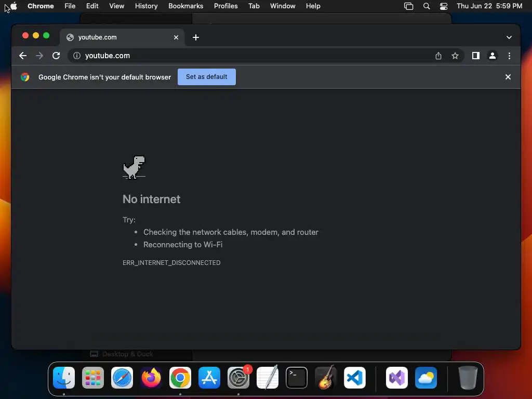Launch GarageBand from the dock
The height and width of the screenshot is (399, 532).
click(x=326, y=378)
